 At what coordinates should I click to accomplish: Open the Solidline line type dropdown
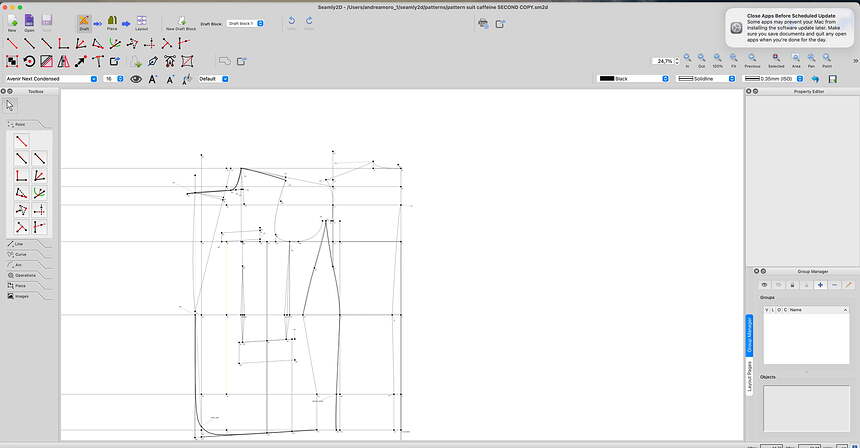coord(706,79)
